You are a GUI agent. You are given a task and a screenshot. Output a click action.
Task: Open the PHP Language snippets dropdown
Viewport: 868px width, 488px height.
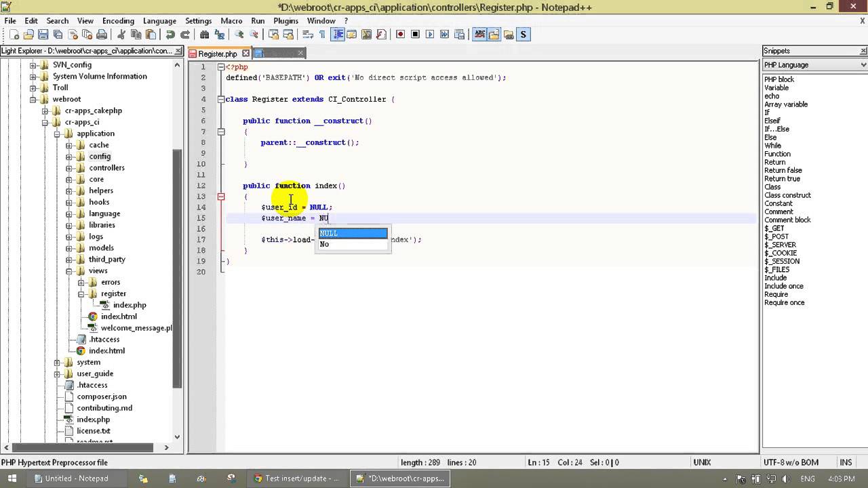coord(815,65)
